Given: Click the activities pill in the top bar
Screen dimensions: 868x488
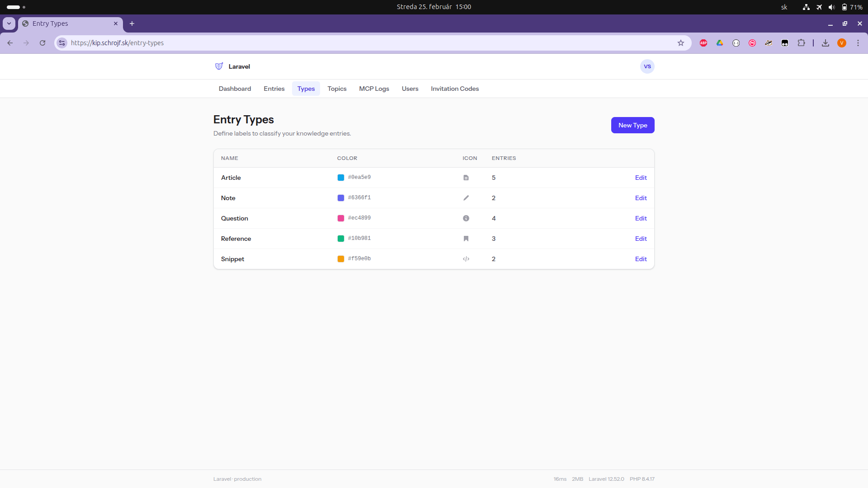Looking at the screenshot, I should [x=13, y=7].
